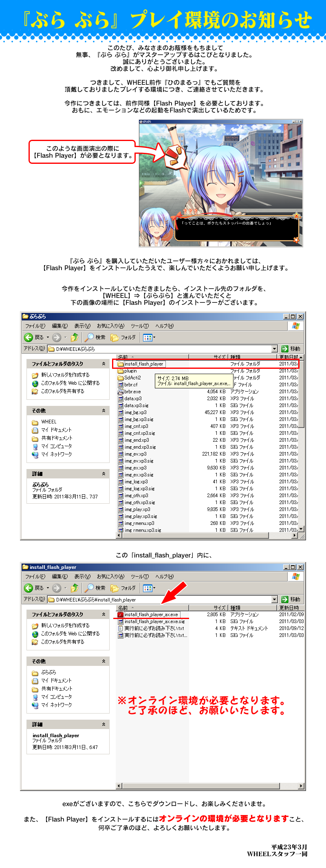326x868 pixels.
Task: Click Back arrow in ぶらぶら window toolbar
Action: click(x=29, y=337)
